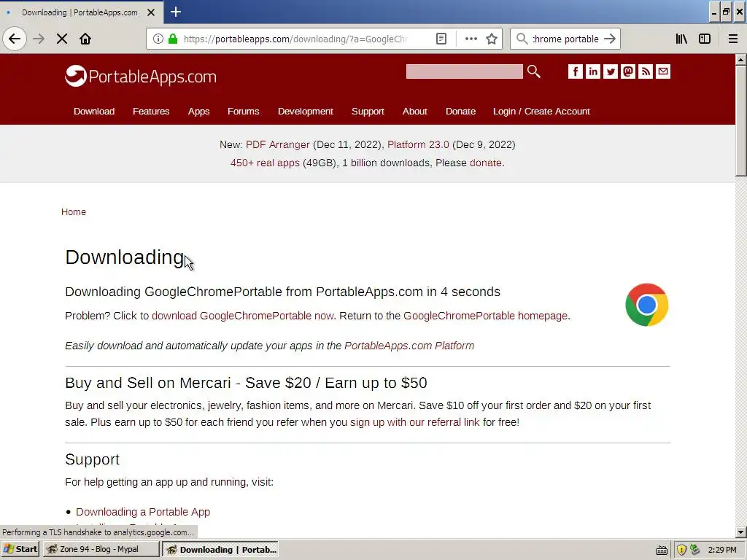This screenshot has height=560, width=747.
Task: Open the Download menu item
Action: click(94, 111)
